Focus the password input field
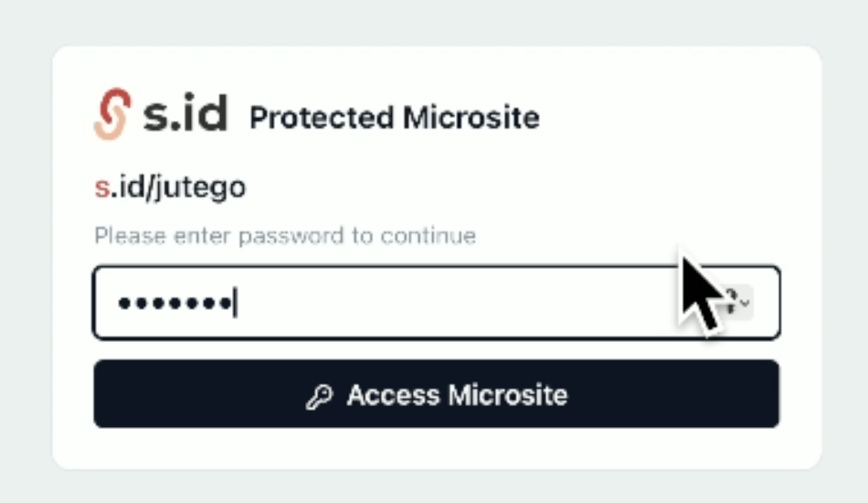This screenshot has width=868, height=503. [437, 303]
